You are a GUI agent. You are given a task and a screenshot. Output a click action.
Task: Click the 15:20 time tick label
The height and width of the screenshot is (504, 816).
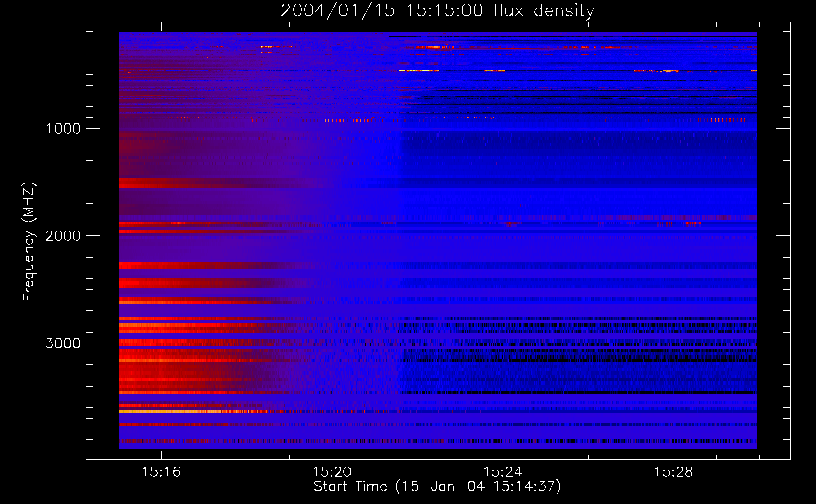[x=332, y=472]
